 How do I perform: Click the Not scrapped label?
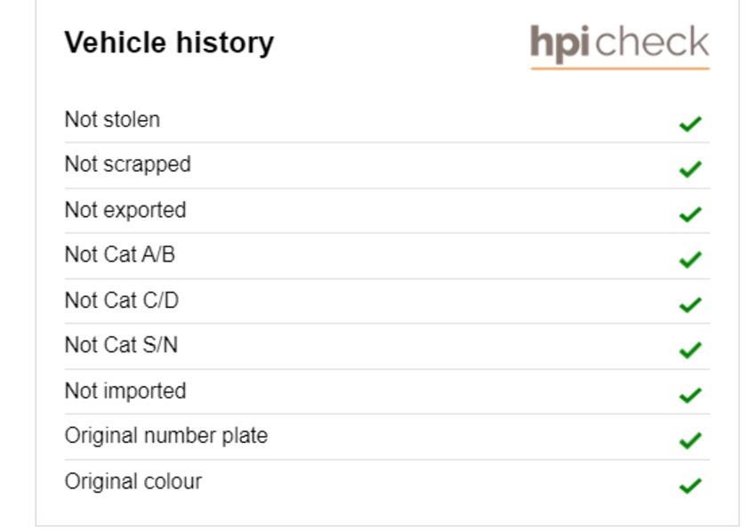coord(128,165)
